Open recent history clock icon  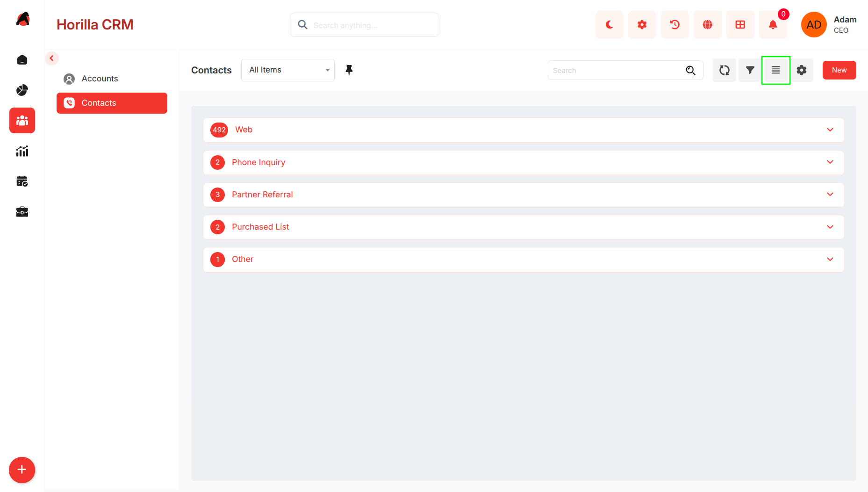click(674, 25)
